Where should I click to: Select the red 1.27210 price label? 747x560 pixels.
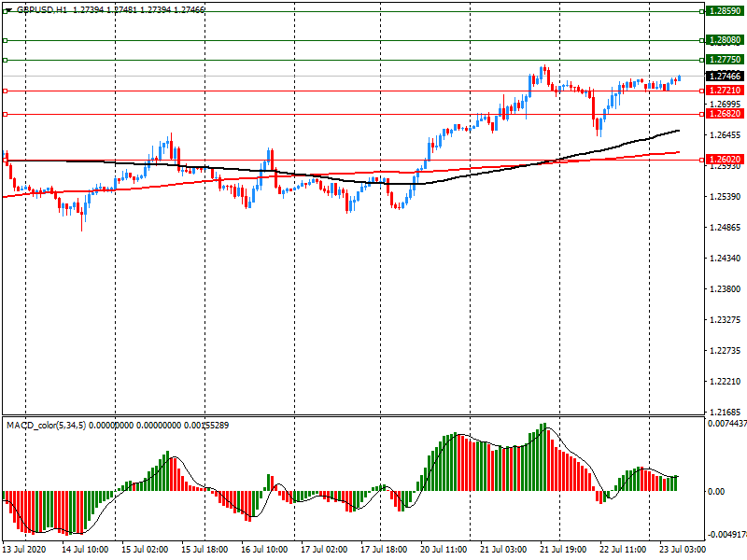[x=724, y=91]
